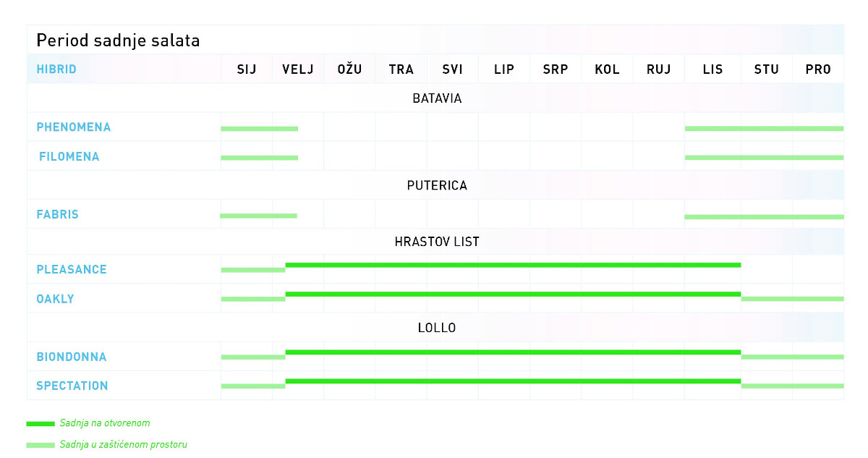Click the BATAVIA section heading

437,98
